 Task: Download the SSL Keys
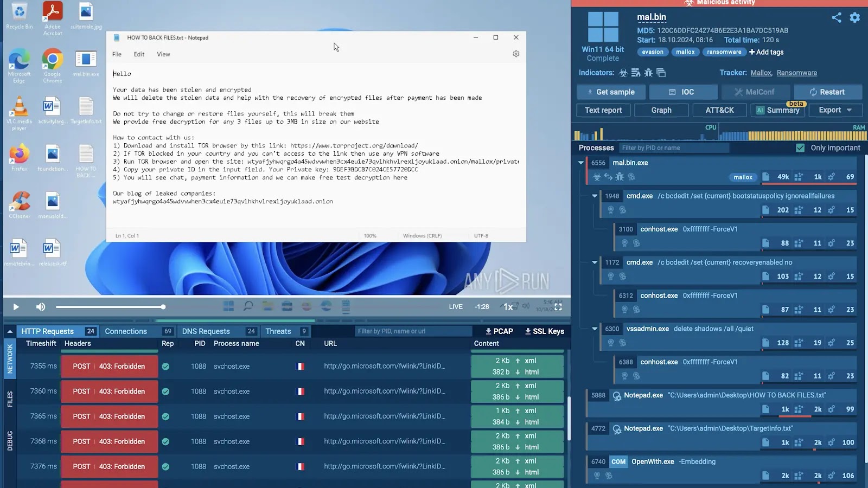click(x=545, y=331)
